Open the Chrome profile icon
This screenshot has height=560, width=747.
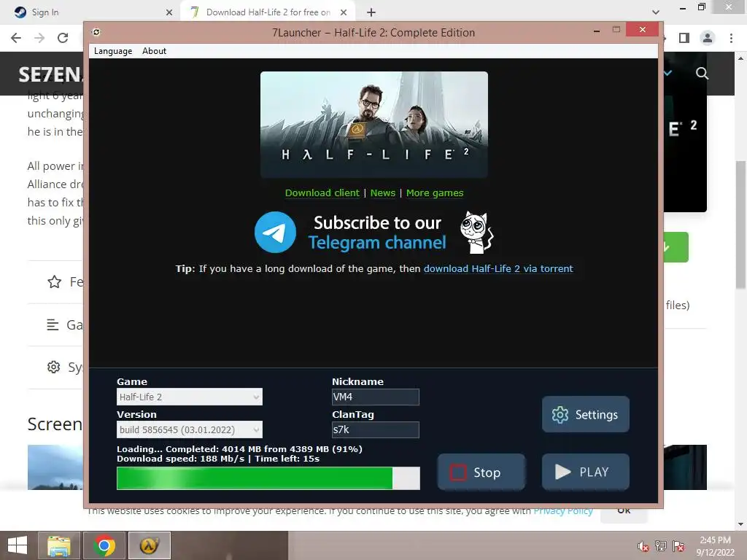click(x=708, y=38)
